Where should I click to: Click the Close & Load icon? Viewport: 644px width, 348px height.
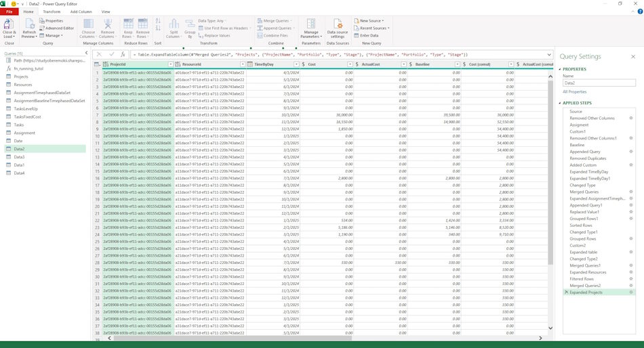coord(9,24)
